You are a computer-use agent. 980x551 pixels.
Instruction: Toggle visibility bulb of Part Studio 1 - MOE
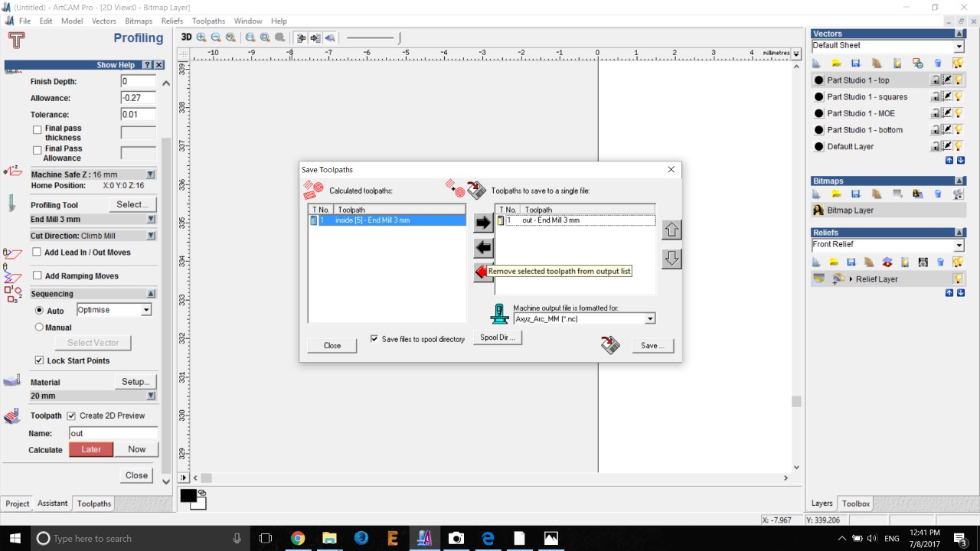point(958,113)
